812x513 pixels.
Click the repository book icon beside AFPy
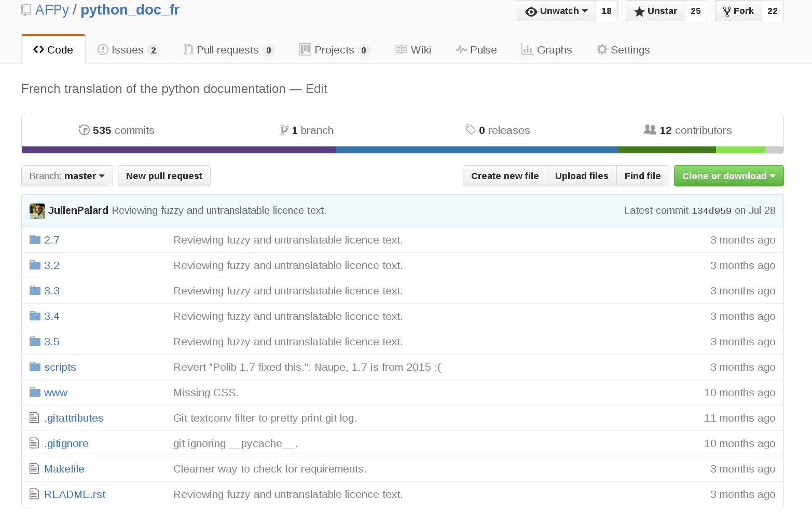[26, 10]
